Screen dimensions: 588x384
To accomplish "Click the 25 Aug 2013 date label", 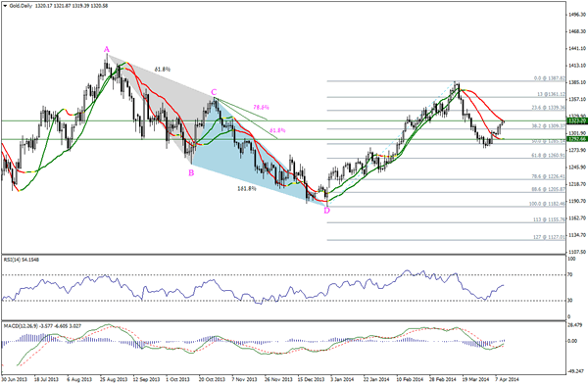I will tap(113, 379).
